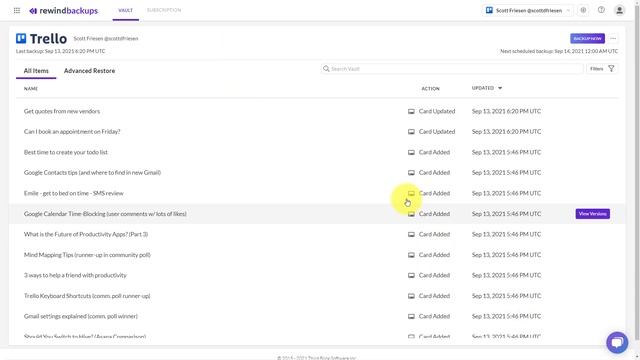Open '3 ways to help a friend with productivity'
The width and height of the screenshot is (640, 360).
coord(75,276)
